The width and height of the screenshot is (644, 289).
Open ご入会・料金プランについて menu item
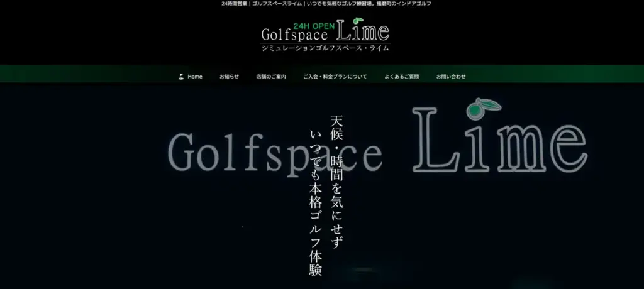(x=335, y=77)
